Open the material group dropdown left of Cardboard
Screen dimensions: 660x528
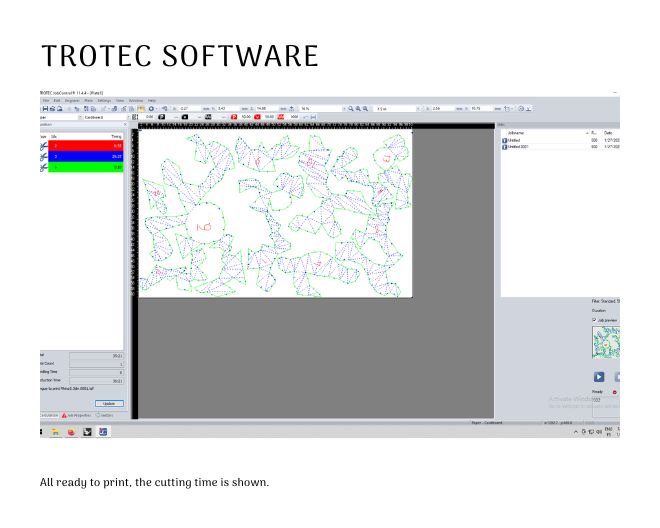pos(60,117)
